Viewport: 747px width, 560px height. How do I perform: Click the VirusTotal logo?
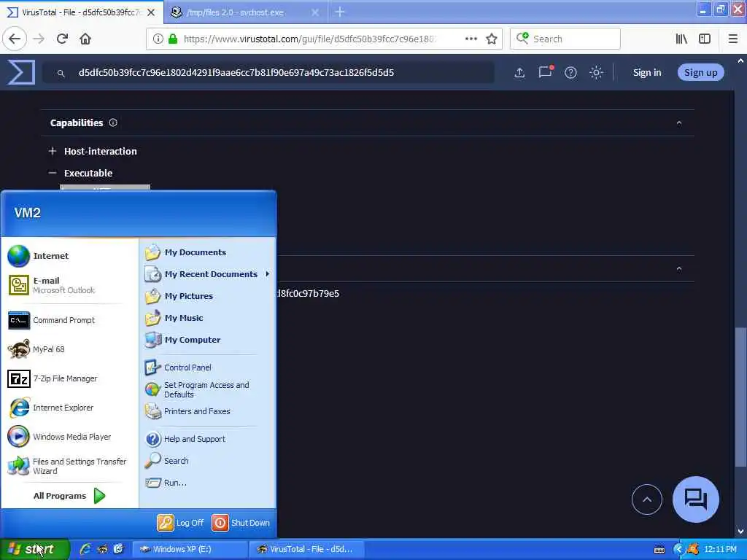coord(21,72)
